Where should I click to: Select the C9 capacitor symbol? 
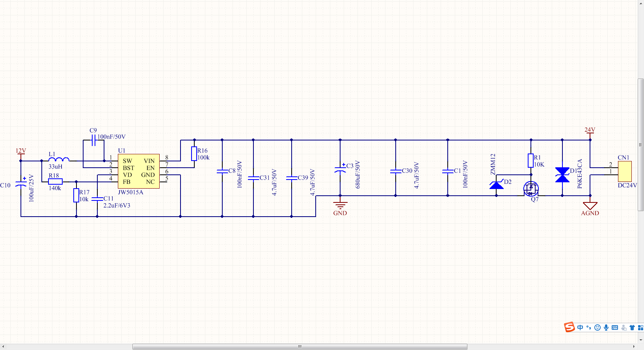click(x=94, y=140)
